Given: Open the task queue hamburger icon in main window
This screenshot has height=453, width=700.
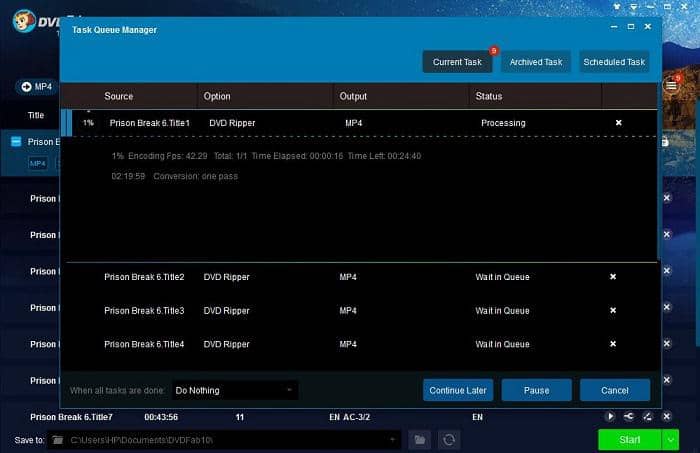Looking at the screenshot, I should (671, 85).
